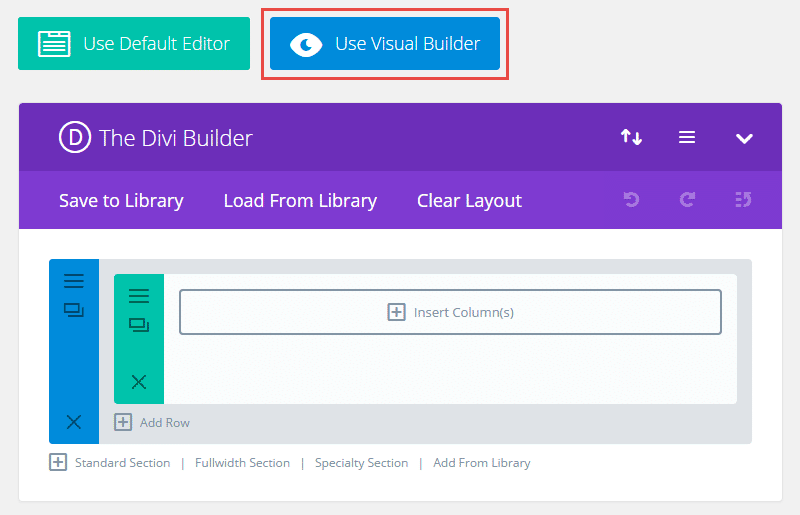This screenshot has width=800, height=515.
Task: Add a Fullwidth Section
Action: coord(242,463)
